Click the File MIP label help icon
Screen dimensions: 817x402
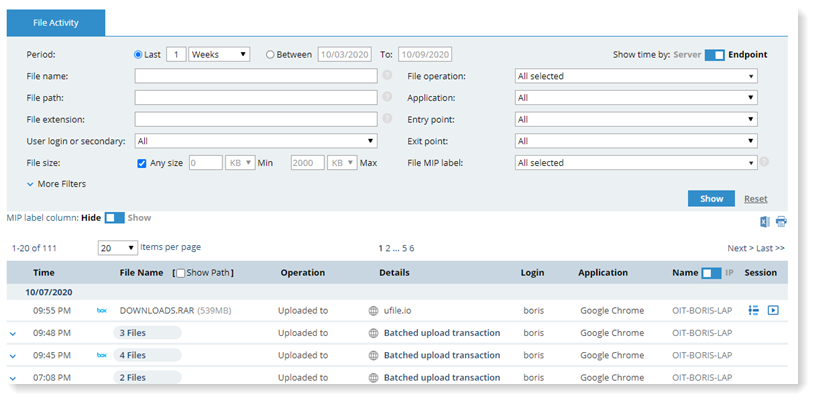(764, 162)
